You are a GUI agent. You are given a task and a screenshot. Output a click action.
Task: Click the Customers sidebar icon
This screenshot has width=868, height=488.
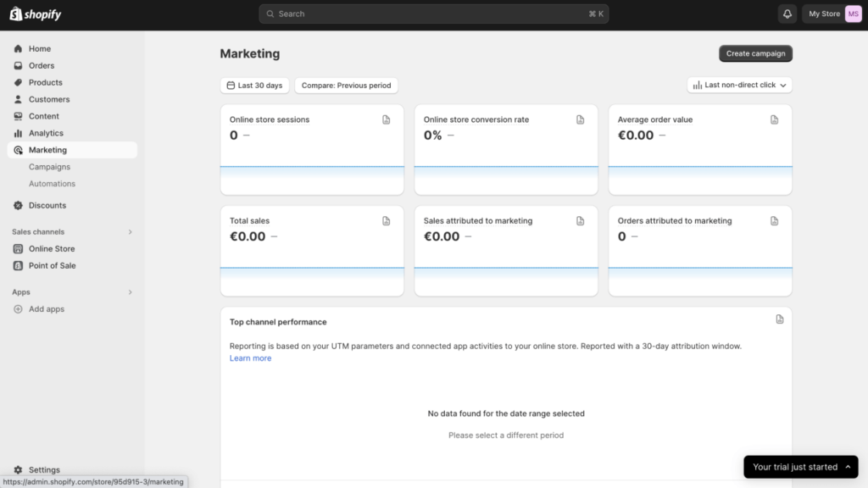click(x=17, y=99)
